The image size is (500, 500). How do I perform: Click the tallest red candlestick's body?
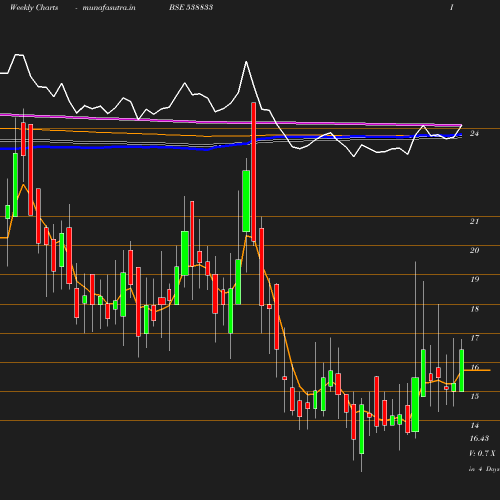254,172
